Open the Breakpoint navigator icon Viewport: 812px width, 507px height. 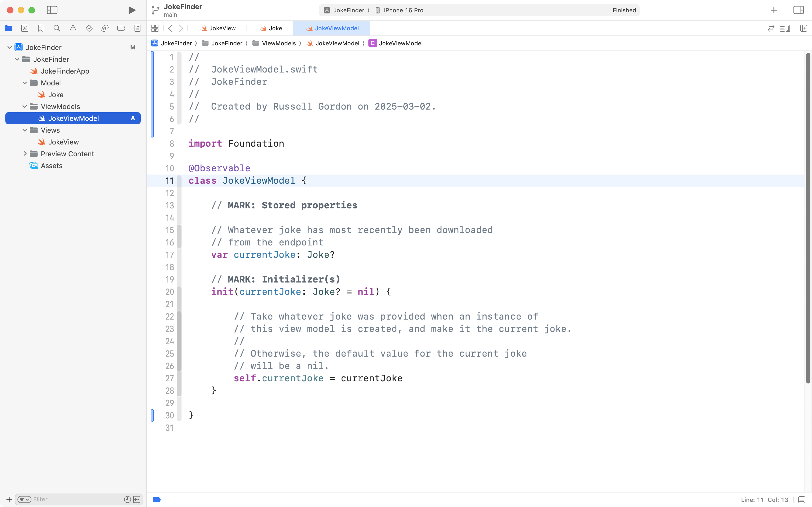tap(121, 28)
